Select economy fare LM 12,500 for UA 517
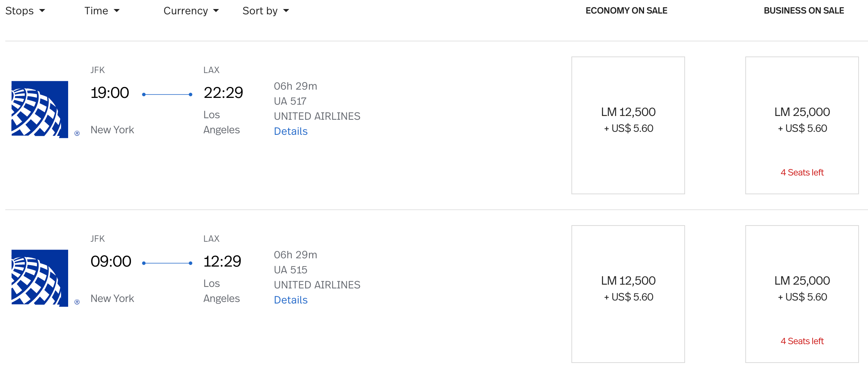The image size is (868, 372). coord(628,125)
